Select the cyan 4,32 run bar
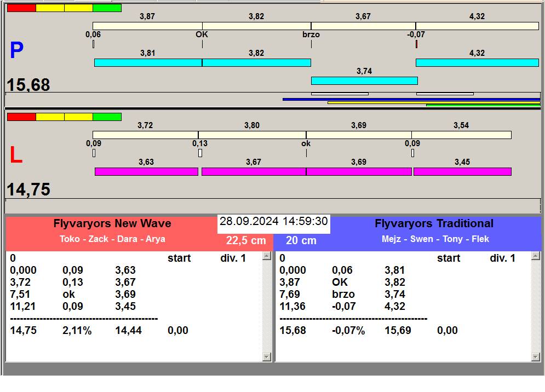545x392 pixels. [477, 62]
